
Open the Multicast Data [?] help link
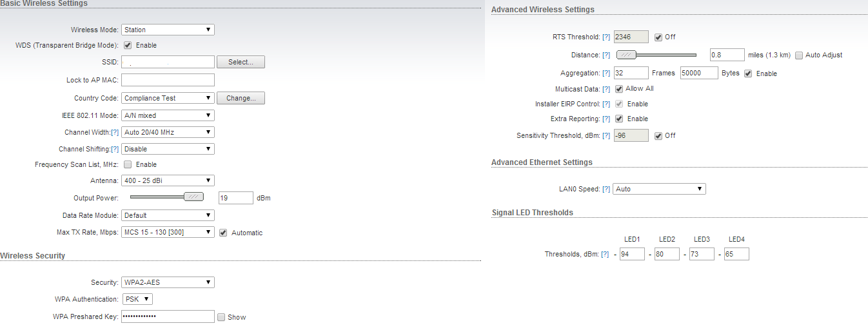coord(606,89)
